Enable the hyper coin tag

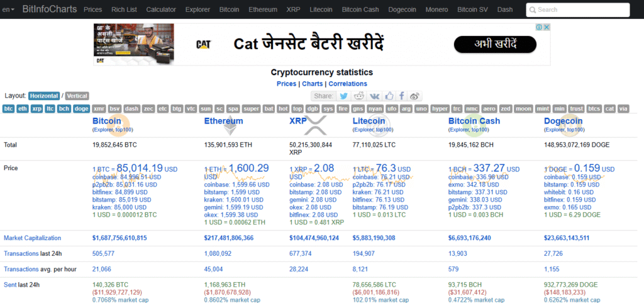click(440, 109)
